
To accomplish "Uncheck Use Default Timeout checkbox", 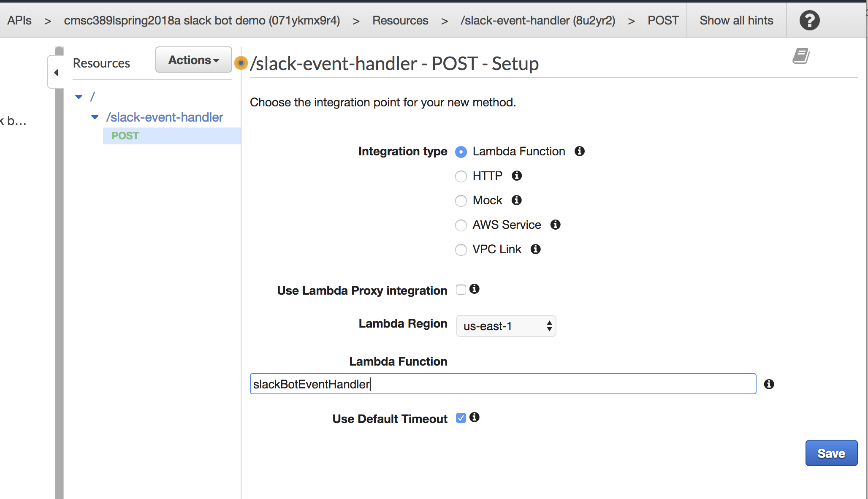I will [x=461, y=418].
